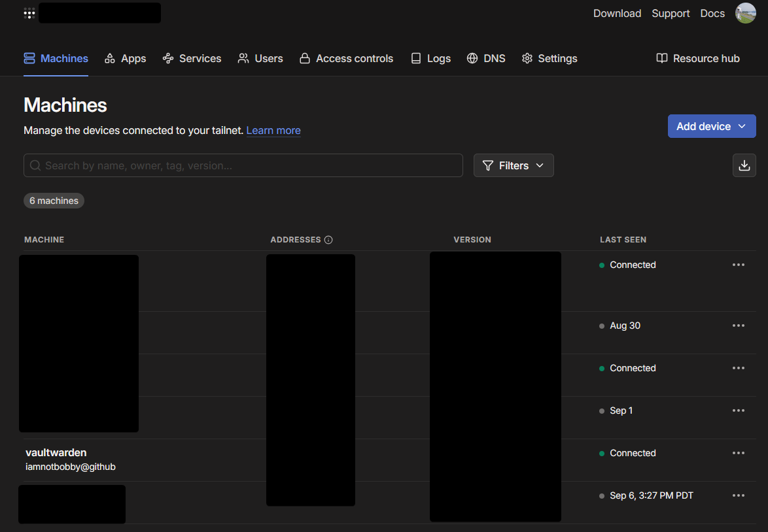Open the three-dot menu for the first machine
This screenshot has height=532, width=768.
coord(739,265)
